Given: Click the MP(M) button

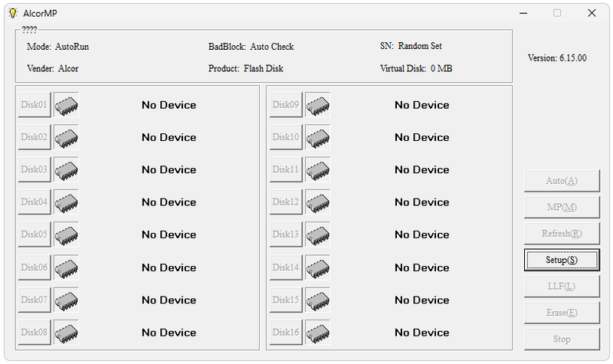Looking at the screenshot, I should pos(562,207).
